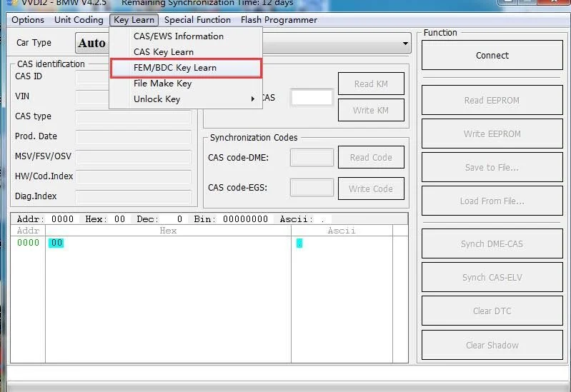This screenshot has height=392, width=571.
Task: Click address 0000 row label
Action: (28, 243)
